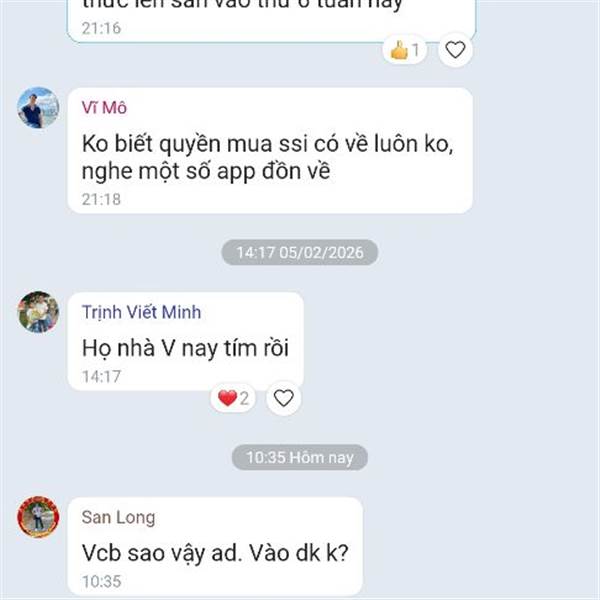Viewport: 600px width, 600px height.
Task: Tap the Trịnh Viết Minh sender name
Action: coord(141,312)
